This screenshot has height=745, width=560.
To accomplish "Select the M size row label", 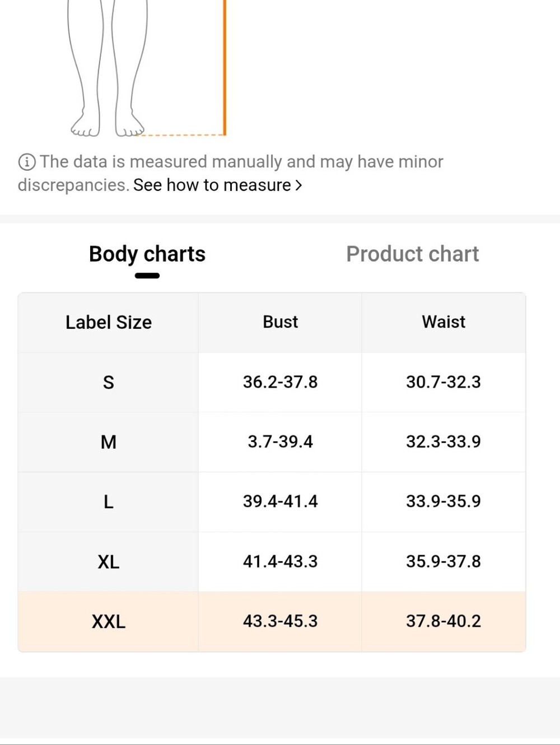I will point(109,442).
